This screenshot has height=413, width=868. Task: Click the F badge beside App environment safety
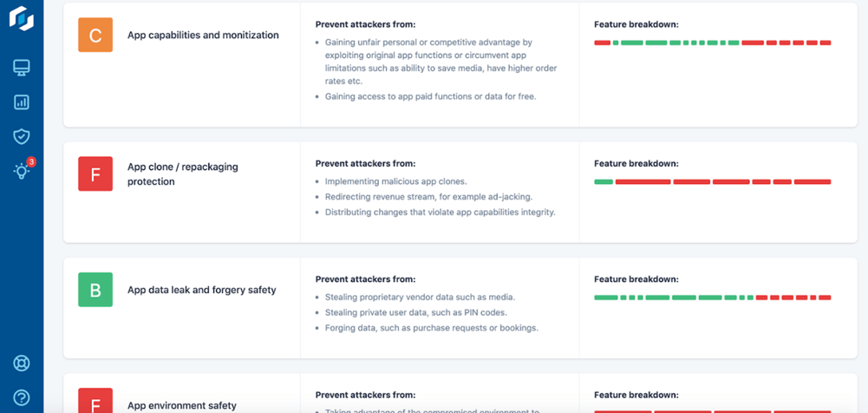[x=95, y=400]
